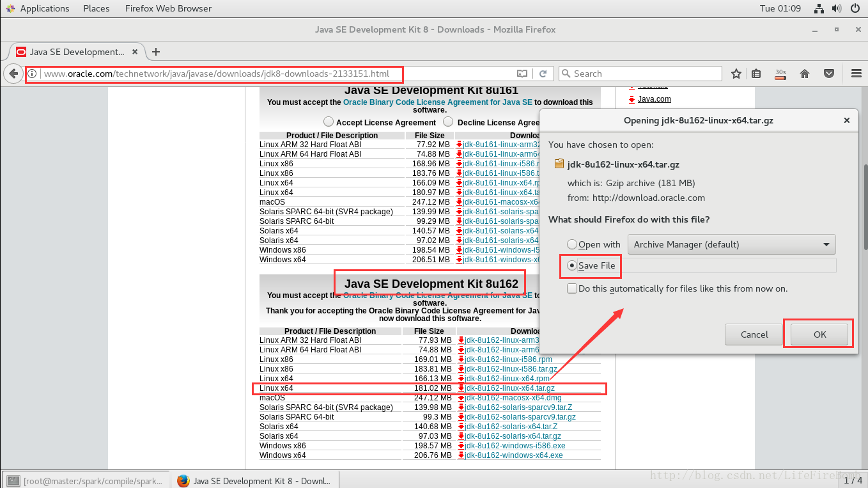
Task: Open the jdk-8u162-linux-x64.tar.gz link
Action: (x=509, y=388)
